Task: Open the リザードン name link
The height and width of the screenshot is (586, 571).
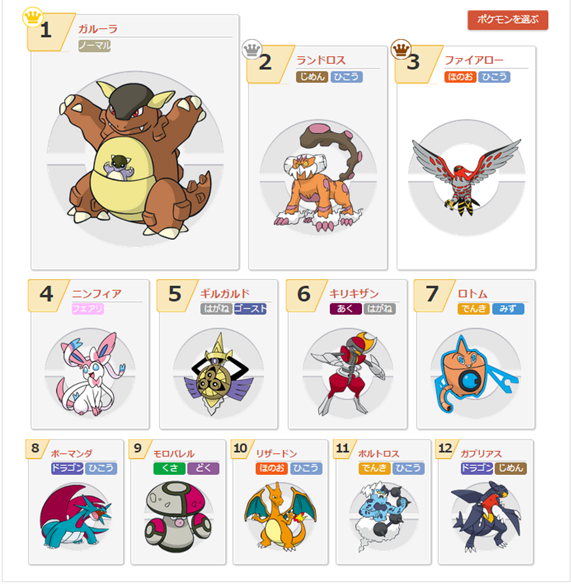Action: click(277, 453)
